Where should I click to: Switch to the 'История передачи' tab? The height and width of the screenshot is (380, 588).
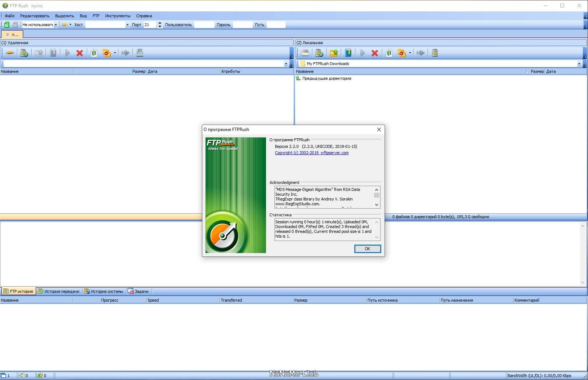(x=59, y=291)
